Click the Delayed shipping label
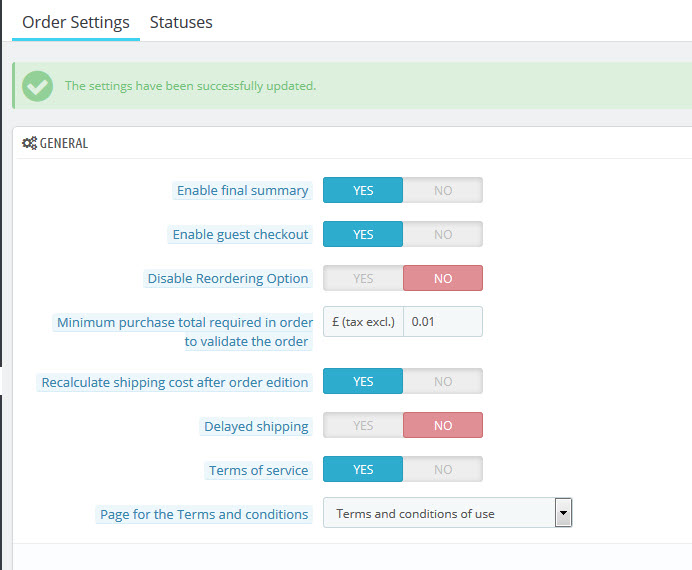Image resolution: width=692 pixels, height=570 pixels. click(x=256, y=426)
